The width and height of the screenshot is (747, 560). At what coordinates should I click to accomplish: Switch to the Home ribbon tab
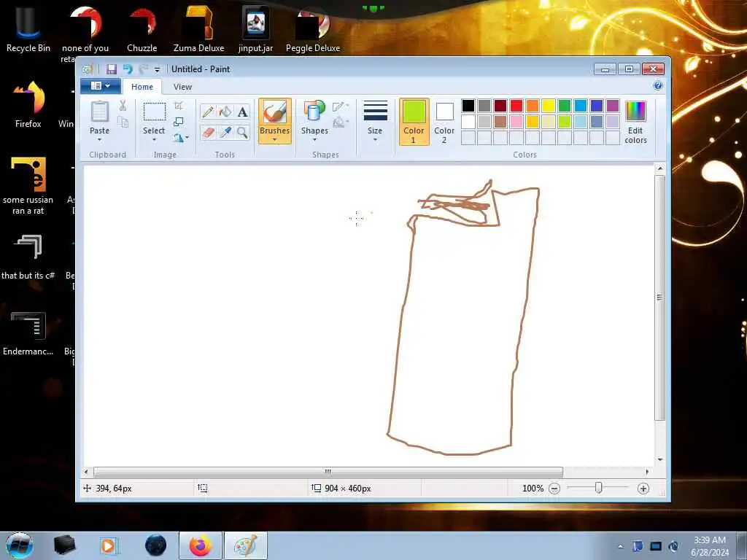[x=142, y=87]
